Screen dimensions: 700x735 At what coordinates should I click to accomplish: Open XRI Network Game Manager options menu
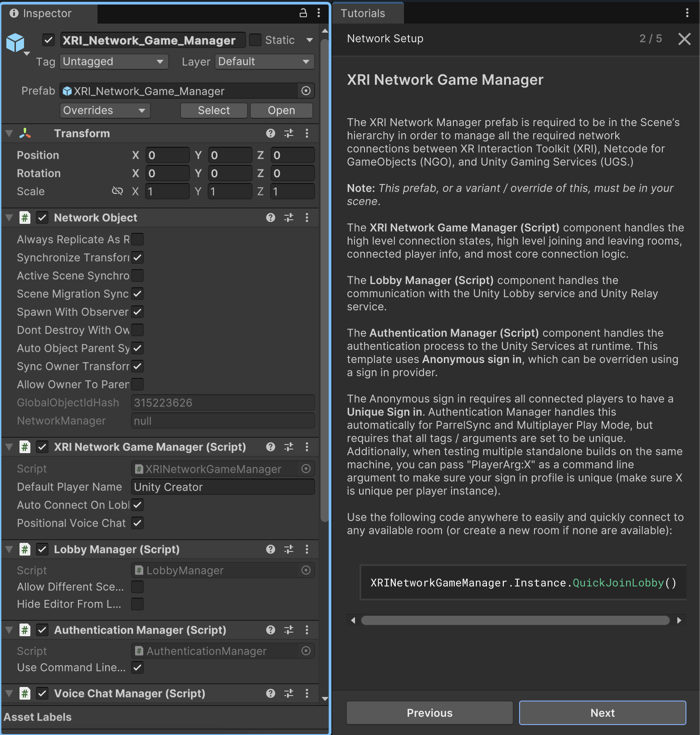coord(307,447)
